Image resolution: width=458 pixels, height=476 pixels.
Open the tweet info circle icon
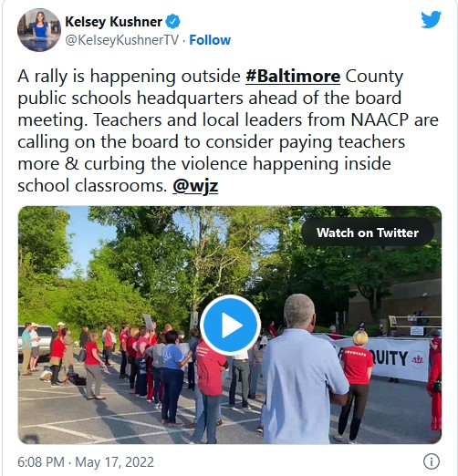[x=432, y=461]
